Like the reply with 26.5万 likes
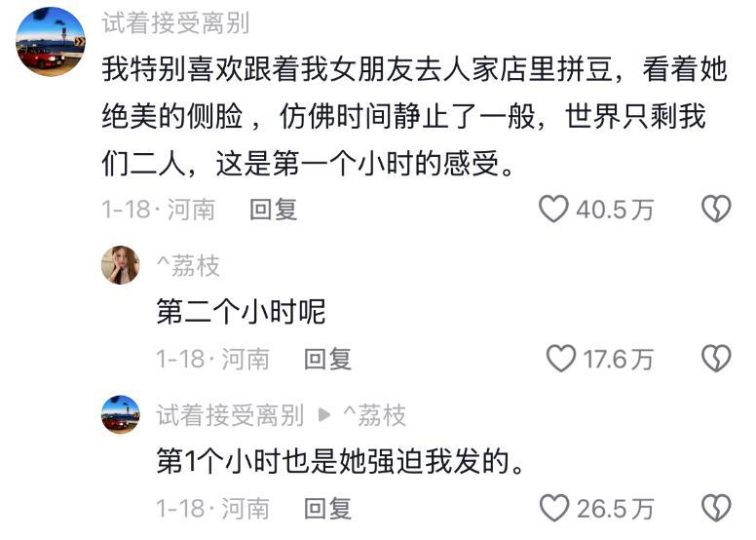The image size is (756, 540). [x=554, y=508]
